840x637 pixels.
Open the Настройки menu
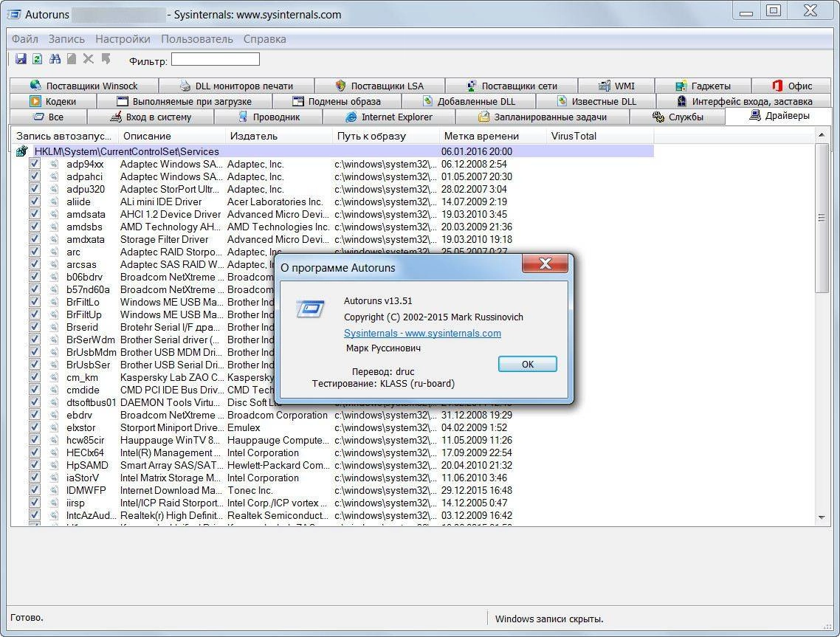[x=123, y=39]
